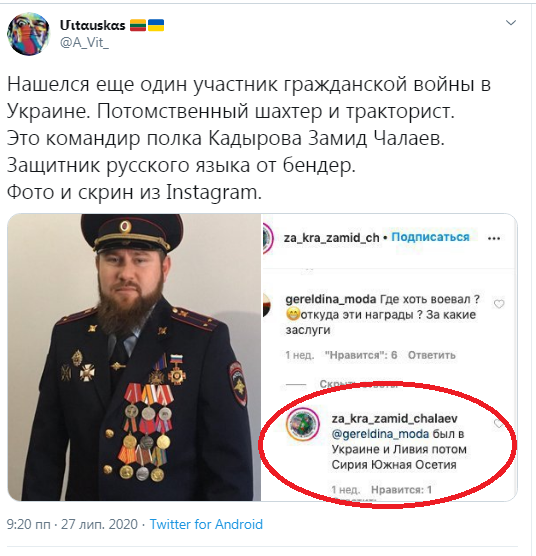This screenshot has height=556, width=536.
Task: Click the gereldina_moda username
Action: click(330, 299)
